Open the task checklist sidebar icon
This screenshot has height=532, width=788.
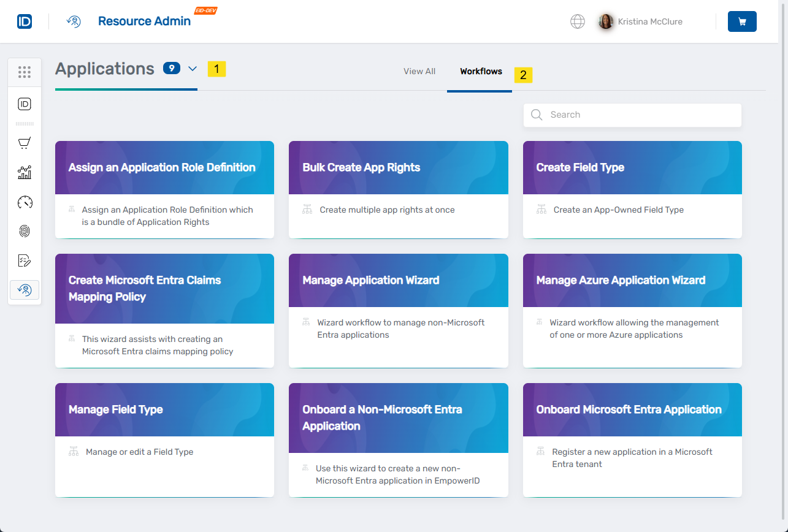pos(25,260)
